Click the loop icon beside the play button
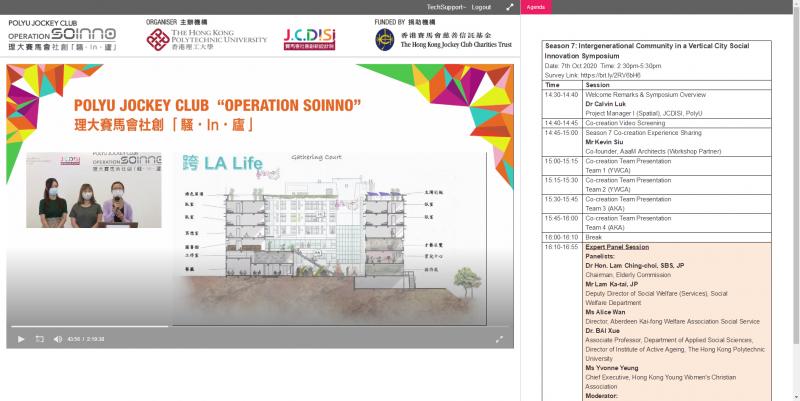The height and width of the screenshot is (401, 800). 40,339
